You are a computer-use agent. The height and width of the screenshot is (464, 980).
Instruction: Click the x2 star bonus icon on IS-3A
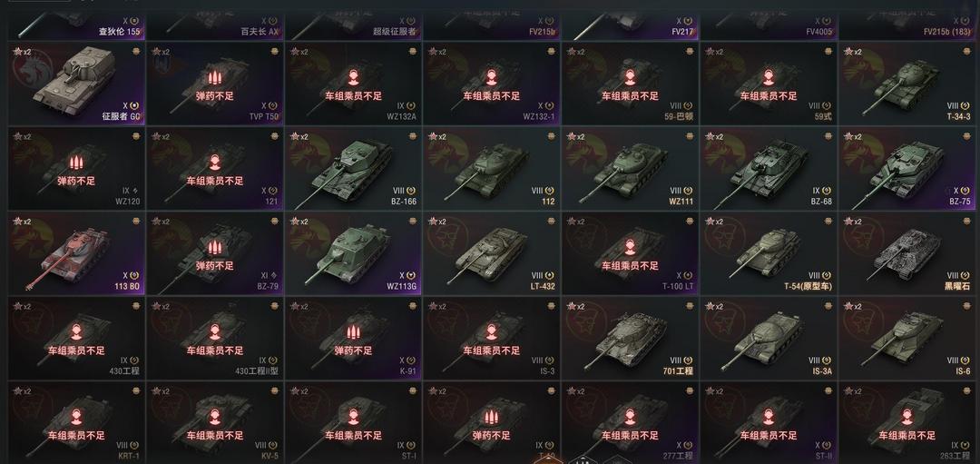coord(714,306)
